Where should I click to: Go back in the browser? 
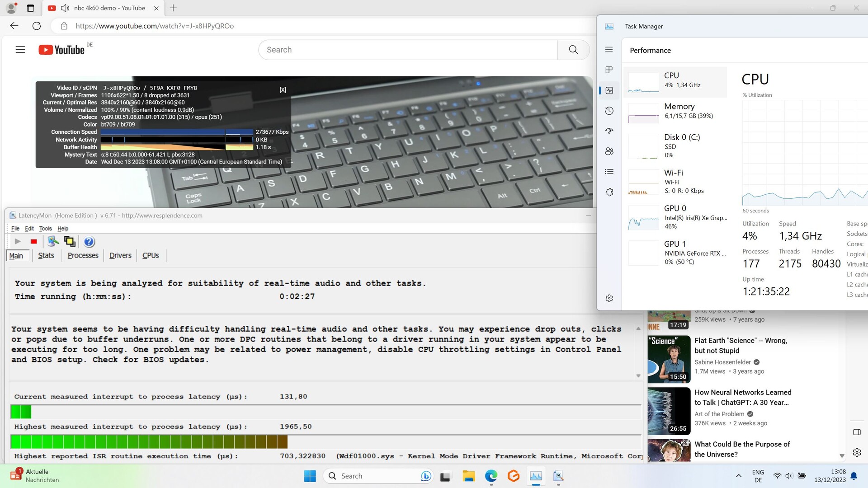(14, 26)
